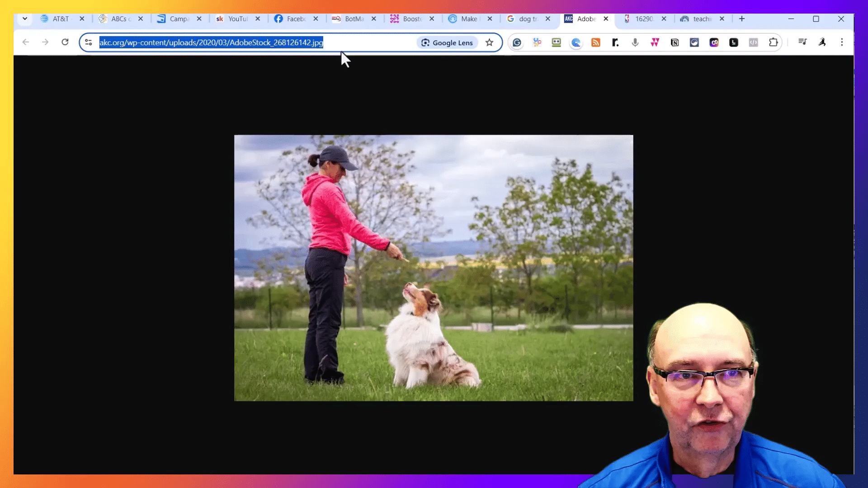The width and height of the screenshot is (868, 488).
Task: Open a new tab with plus button
Action: coord(742,19)
